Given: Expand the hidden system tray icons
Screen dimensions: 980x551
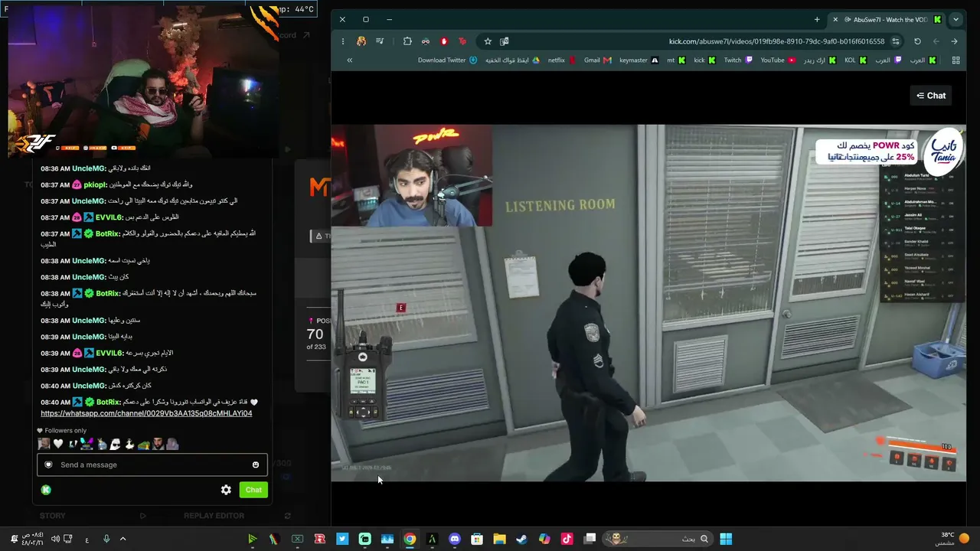Looking at the screenshot, I should pyautogui.click(x=122, y=539).
